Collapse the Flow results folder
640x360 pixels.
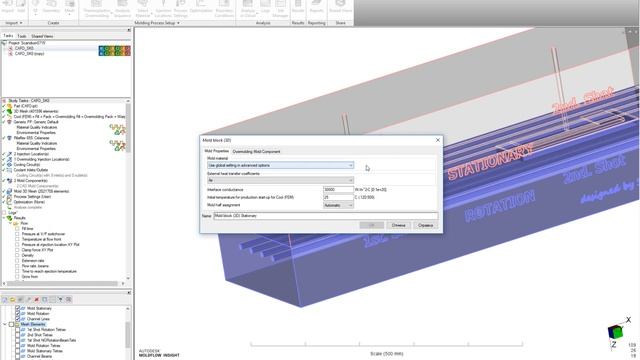11,224
